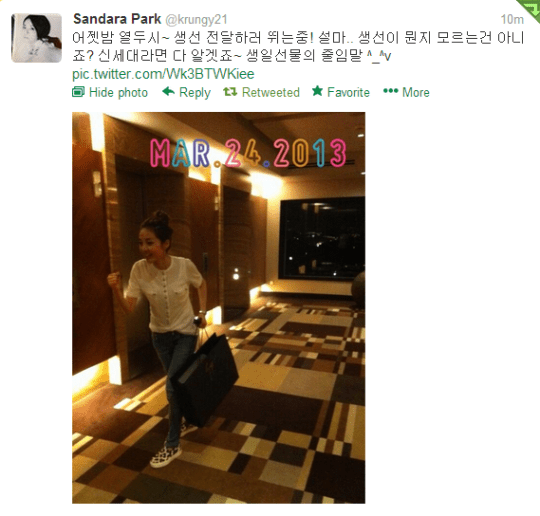Click the Hide photo picture icon
This screenshot has height=516, width=540.
tap(78, 92)
